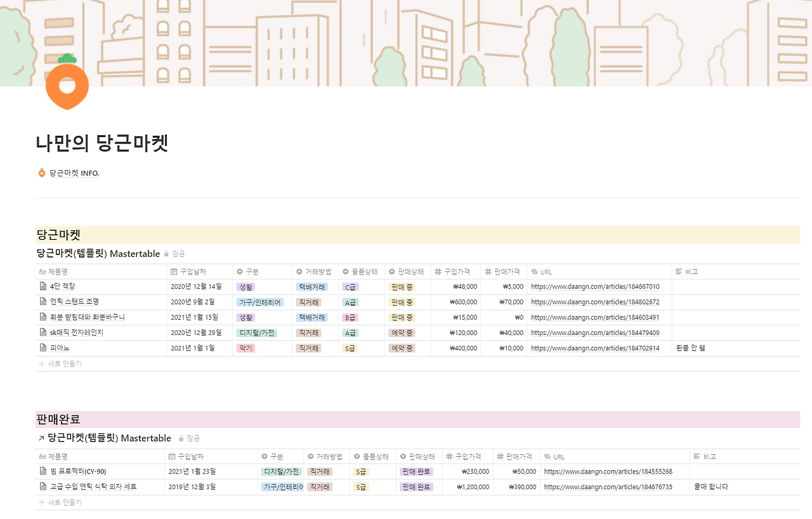Click the text icon of 비고 in 당근마켓 table
The height and width of the screenshot is (519, 812).
(679, 272)
